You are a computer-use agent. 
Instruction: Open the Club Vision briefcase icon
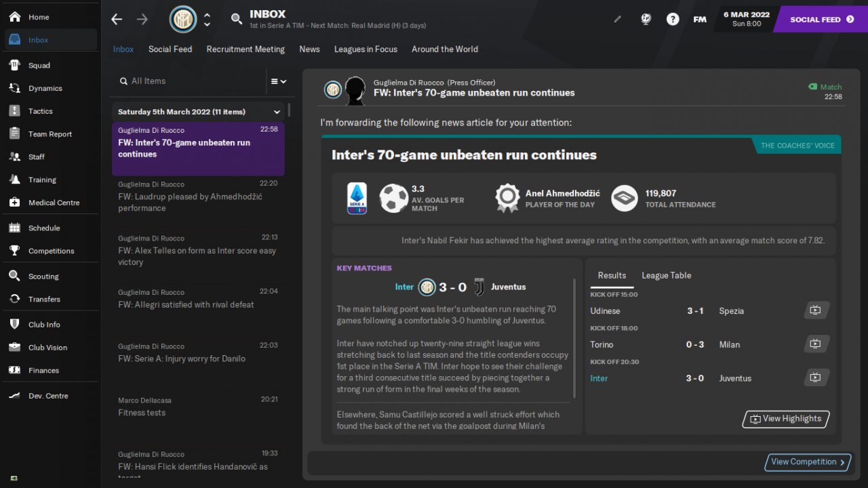[14, 347]
